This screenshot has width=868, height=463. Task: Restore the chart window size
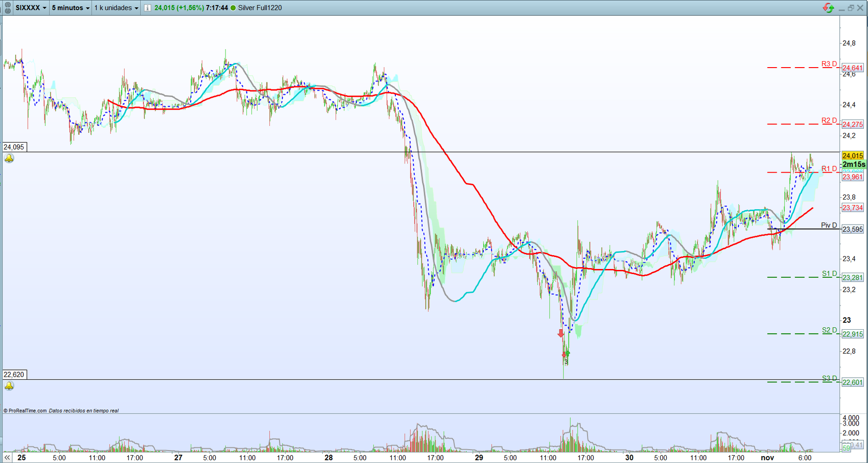pos(850,8)
